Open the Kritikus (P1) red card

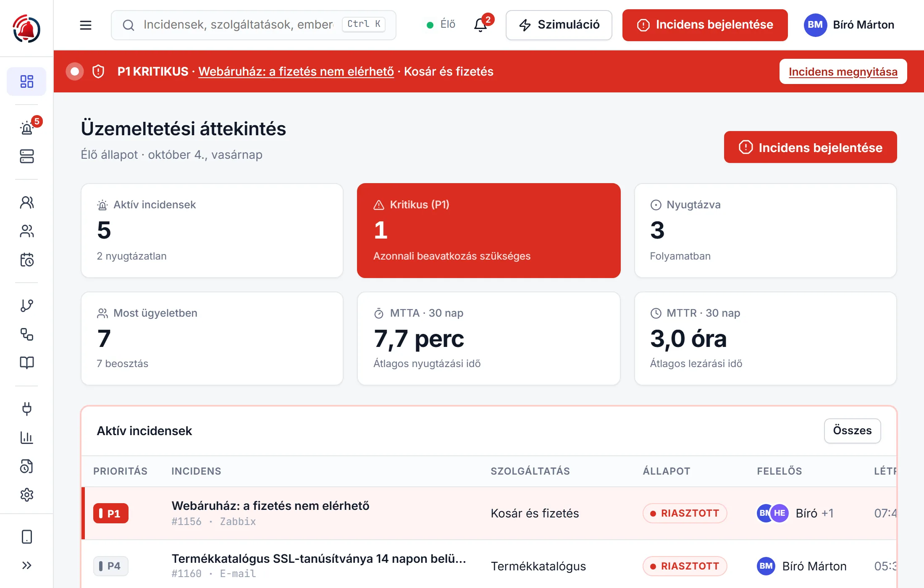click(x=489, y=231)
